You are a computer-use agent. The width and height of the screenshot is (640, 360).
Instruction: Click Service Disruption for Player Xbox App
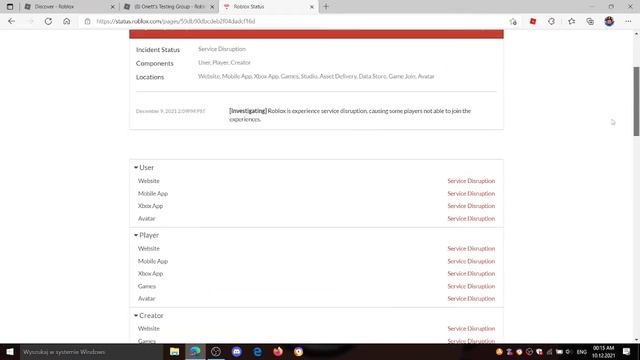click(471, 273)
